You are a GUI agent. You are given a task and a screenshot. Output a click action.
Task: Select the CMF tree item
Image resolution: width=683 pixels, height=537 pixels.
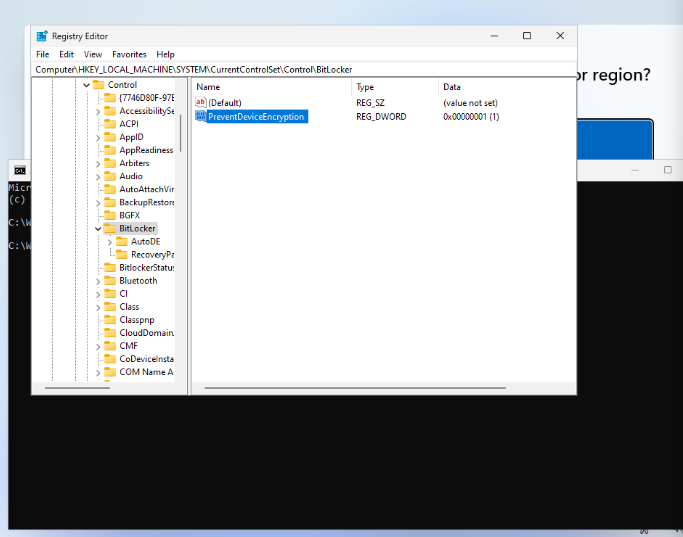128,346
